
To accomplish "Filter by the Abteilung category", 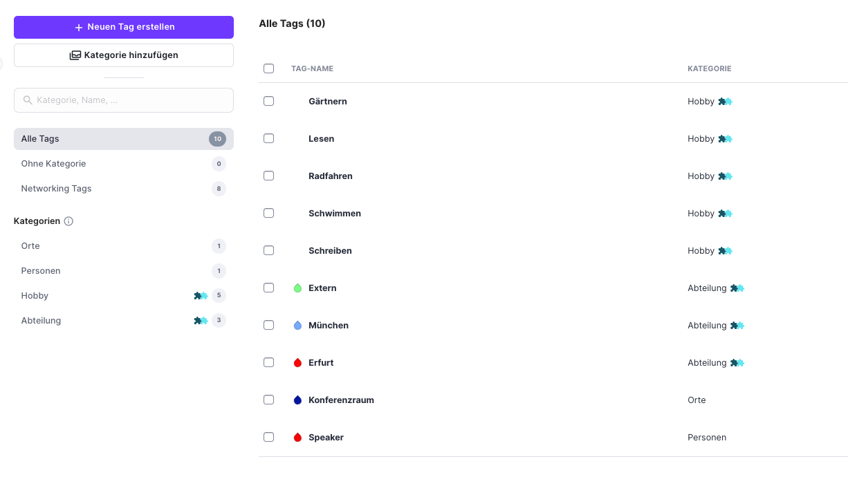I will tap(124, 321).
